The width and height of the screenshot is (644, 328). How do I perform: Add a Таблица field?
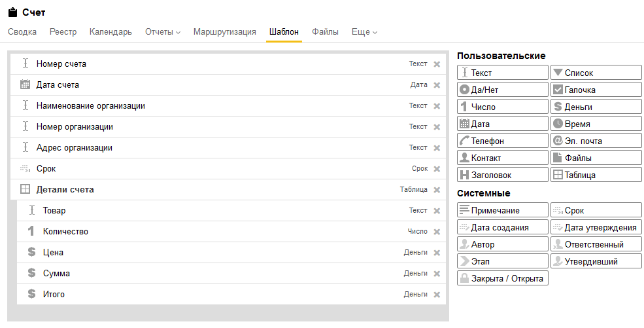click(596, 175)
